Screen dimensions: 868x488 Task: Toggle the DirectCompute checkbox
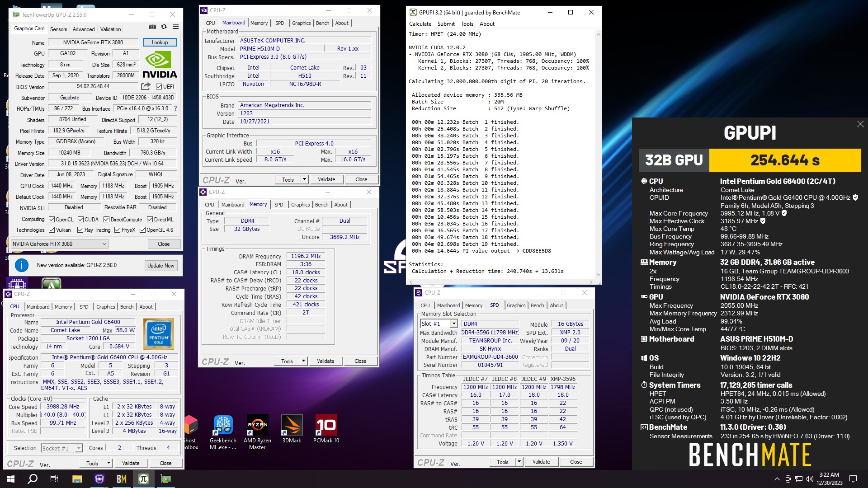pos(107,220)
